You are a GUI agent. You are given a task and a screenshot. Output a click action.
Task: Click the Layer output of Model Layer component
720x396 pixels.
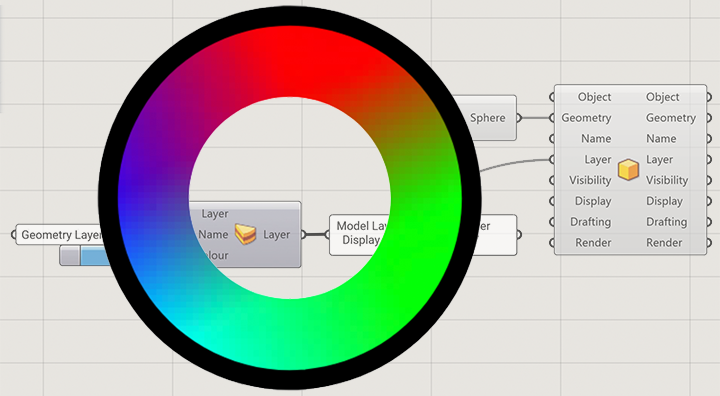[276, 234]
